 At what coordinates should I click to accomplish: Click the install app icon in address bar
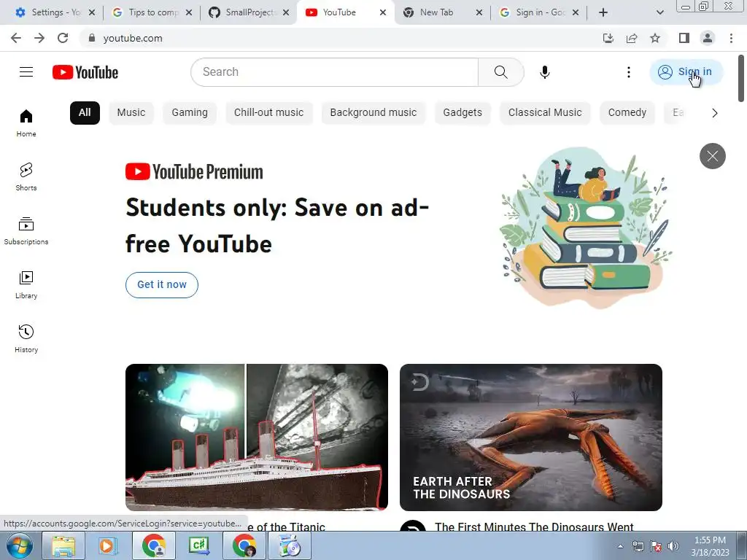608,38
